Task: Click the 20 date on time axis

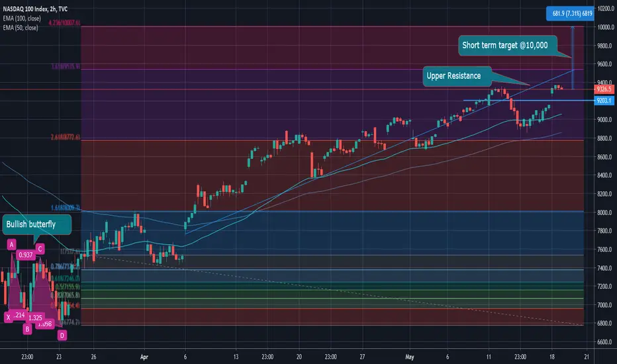Action: 299,357
